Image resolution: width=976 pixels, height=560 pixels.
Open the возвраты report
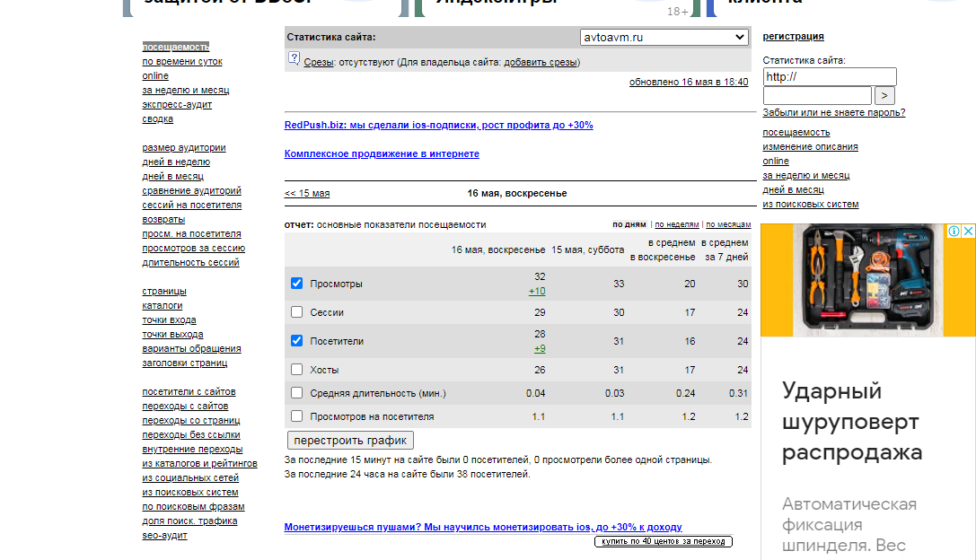(163, 219)
